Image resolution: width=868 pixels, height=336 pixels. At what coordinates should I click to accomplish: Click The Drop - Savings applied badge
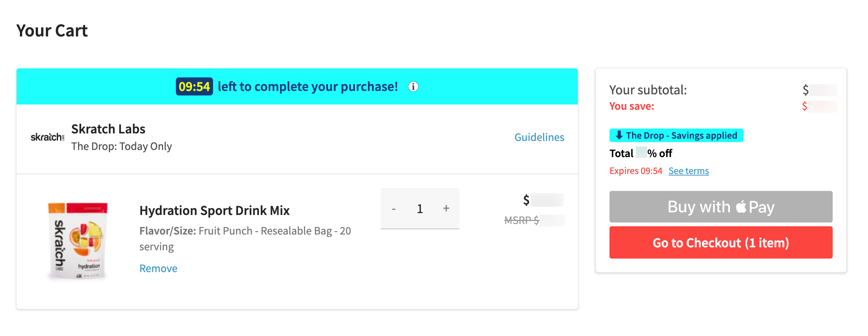click(x=676, y=135)
